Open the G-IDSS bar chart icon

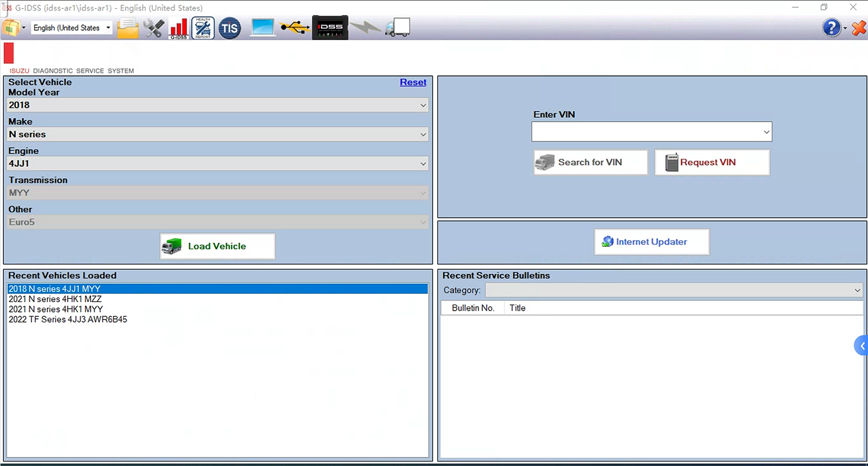[178, 28]
